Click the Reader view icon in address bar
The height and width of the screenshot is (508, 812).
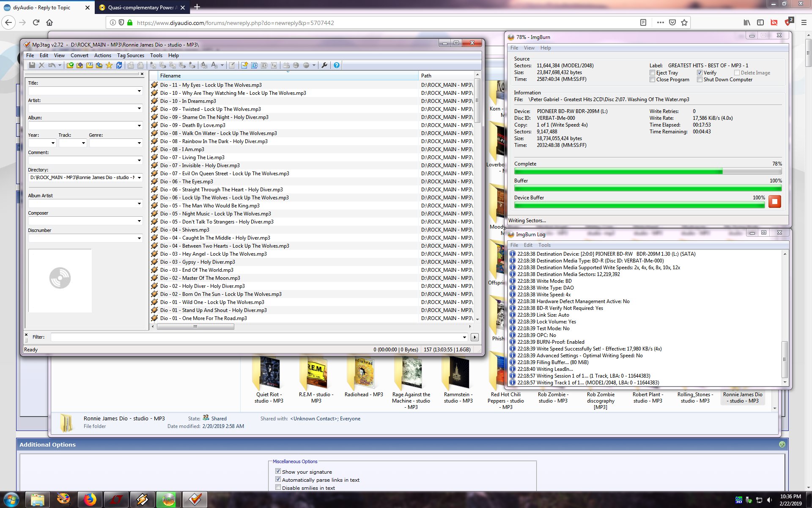[x=643, y=22]
